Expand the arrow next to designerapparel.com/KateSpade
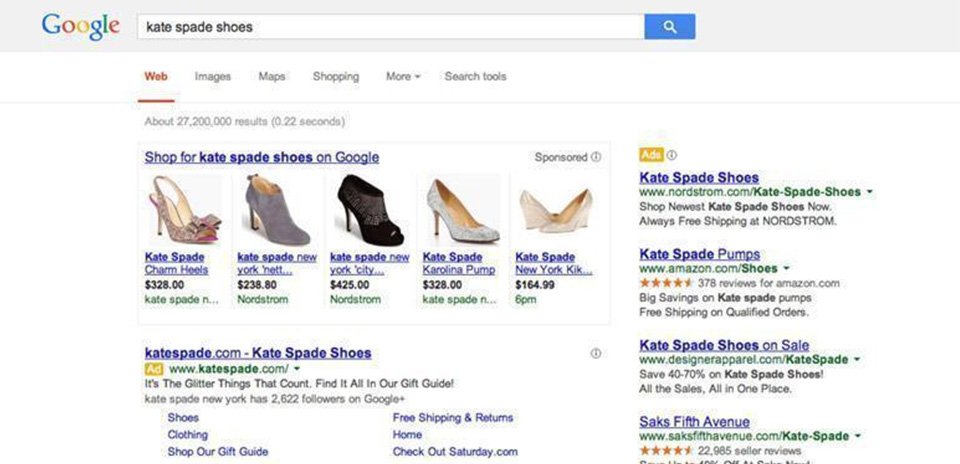This screenshot has width=960, height=464. [857, 359]
